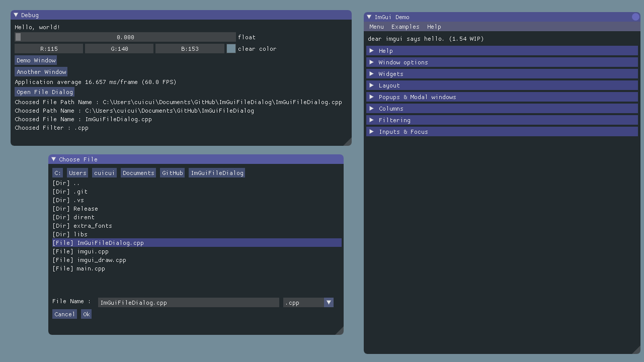Collapse the Debug window with its title triangle

point(16,15)
